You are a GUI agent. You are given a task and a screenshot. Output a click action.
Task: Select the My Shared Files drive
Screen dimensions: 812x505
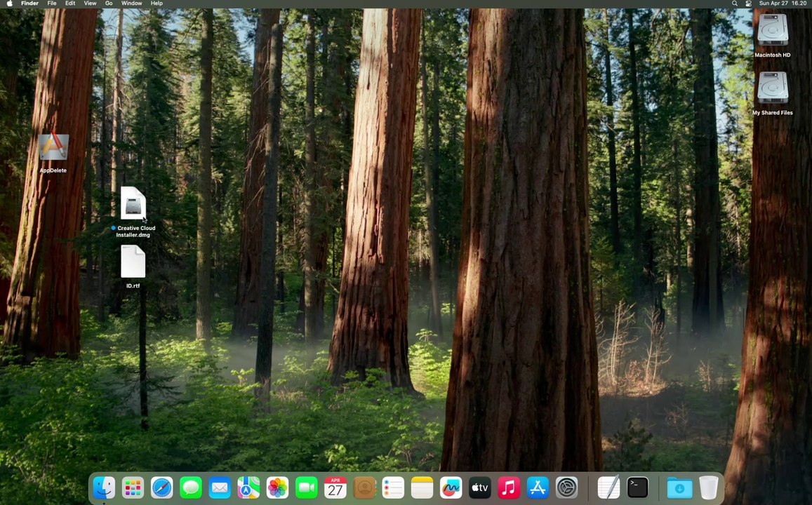click(773, 93)
